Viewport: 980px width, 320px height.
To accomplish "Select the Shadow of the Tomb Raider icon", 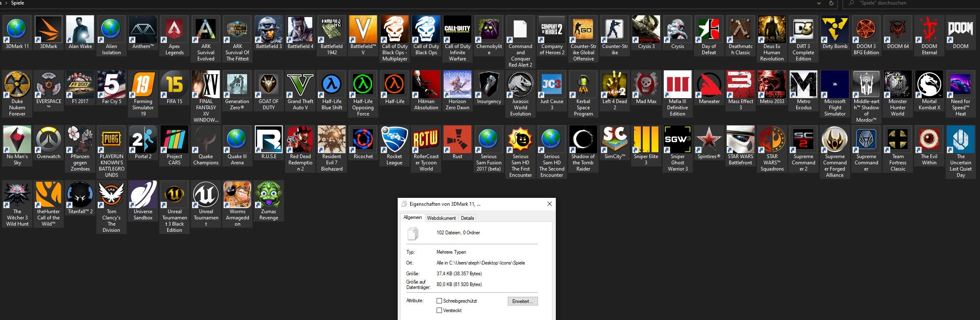I will 583,149.
